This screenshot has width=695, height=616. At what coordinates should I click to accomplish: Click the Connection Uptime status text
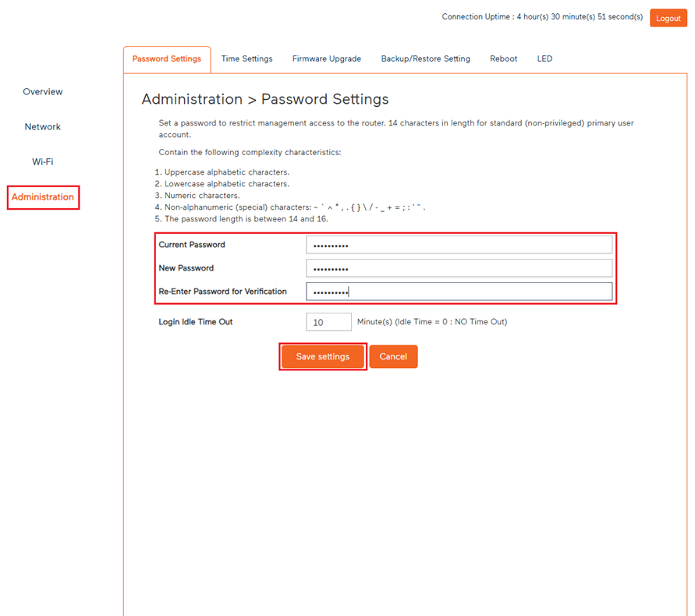click(x=542, y=16)
